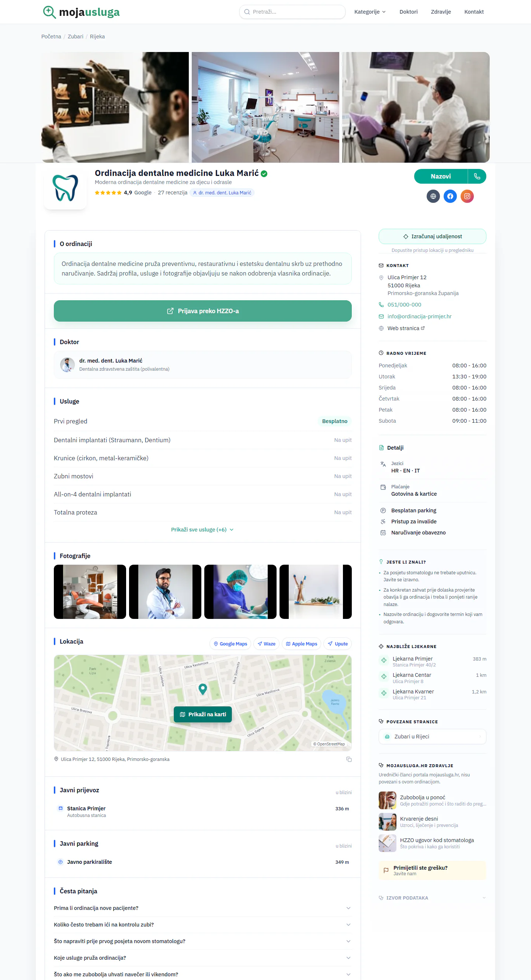Click the map location pin

click(203, 689)
